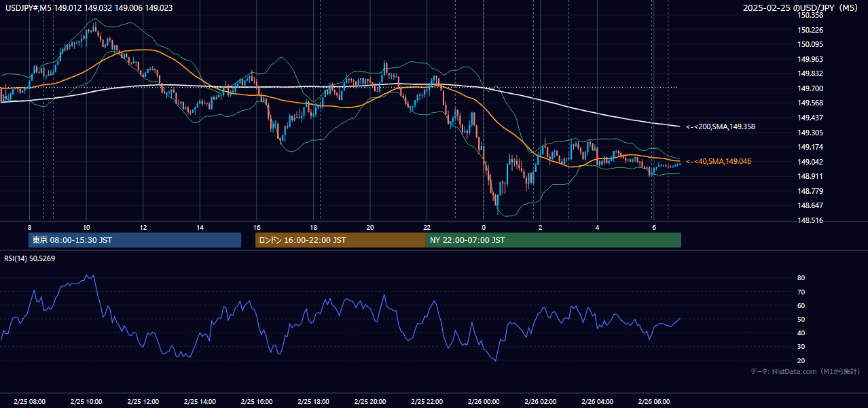Click the bottom timestamp 2/25 12:00
The height and width of the screenshot is (408, 868).
143,402
